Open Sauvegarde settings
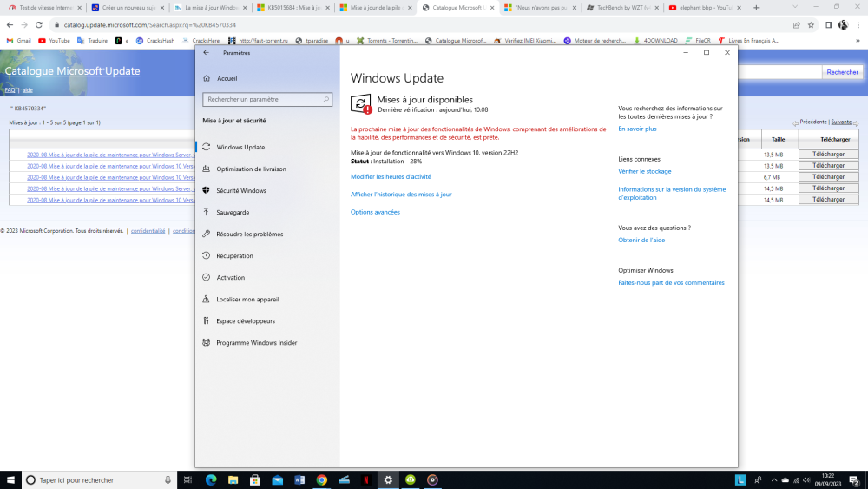The width and height of the screenshot is (868, 489). click(233, 212)
